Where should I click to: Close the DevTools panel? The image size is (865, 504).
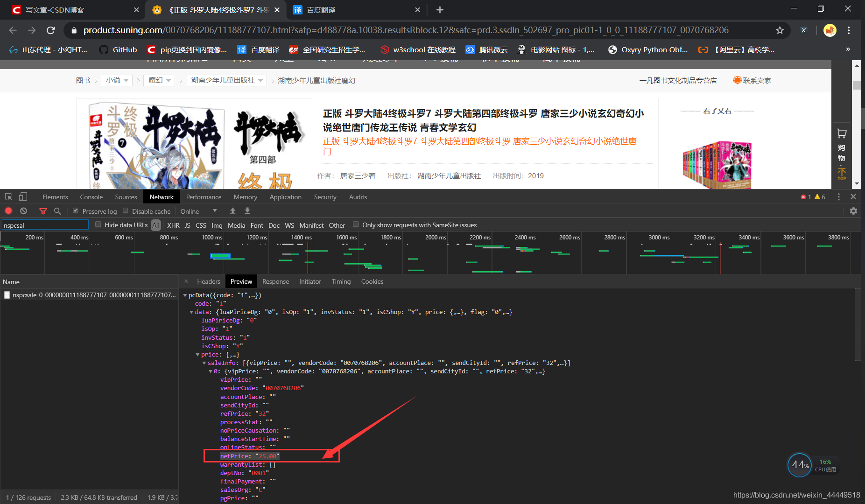853,197
